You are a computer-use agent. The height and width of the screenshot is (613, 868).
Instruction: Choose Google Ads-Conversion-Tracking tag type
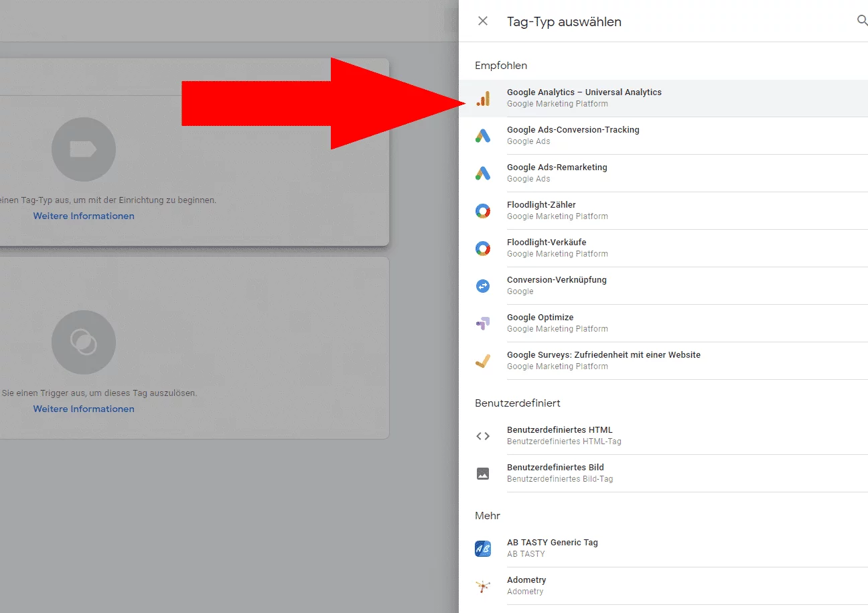[663, 136]
